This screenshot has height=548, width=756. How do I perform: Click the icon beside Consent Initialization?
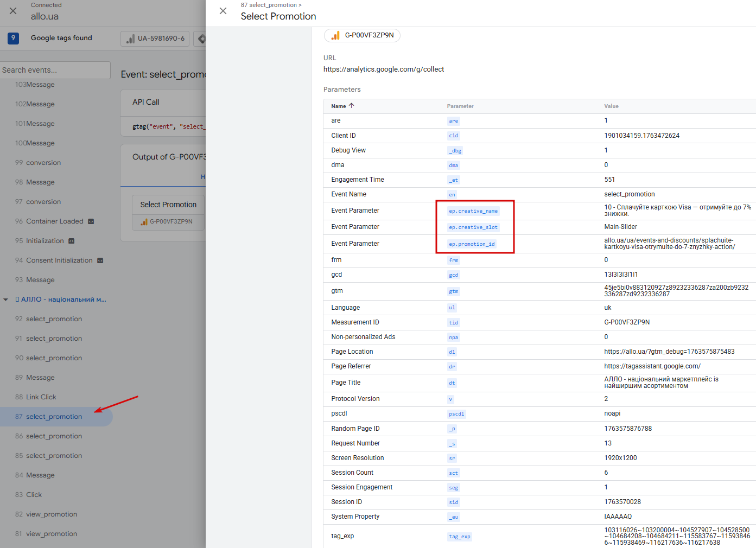(100, 260)
